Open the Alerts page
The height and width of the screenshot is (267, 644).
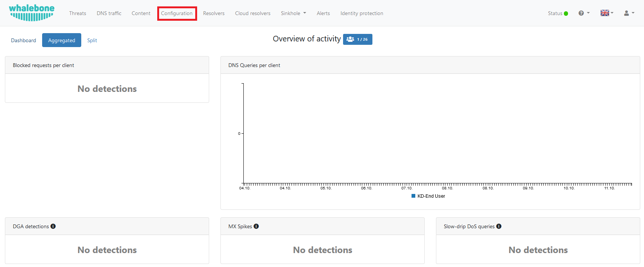pos(323,13)
